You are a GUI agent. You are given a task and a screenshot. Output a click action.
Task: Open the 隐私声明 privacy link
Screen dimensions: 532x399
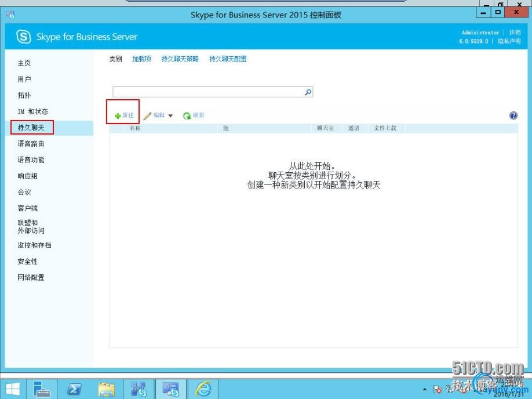pyautogui.click(x=509, y=41)
